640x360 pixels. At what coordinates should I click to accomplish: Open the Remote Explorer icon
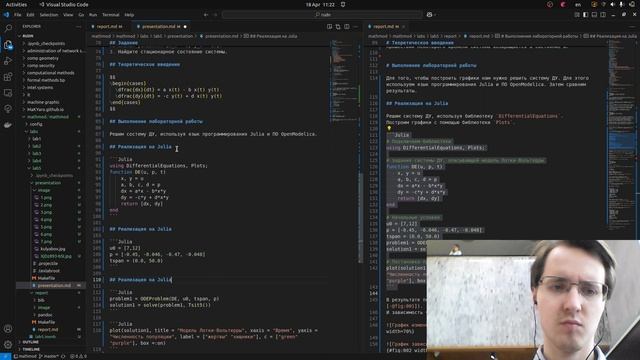[x=8, y=93]
